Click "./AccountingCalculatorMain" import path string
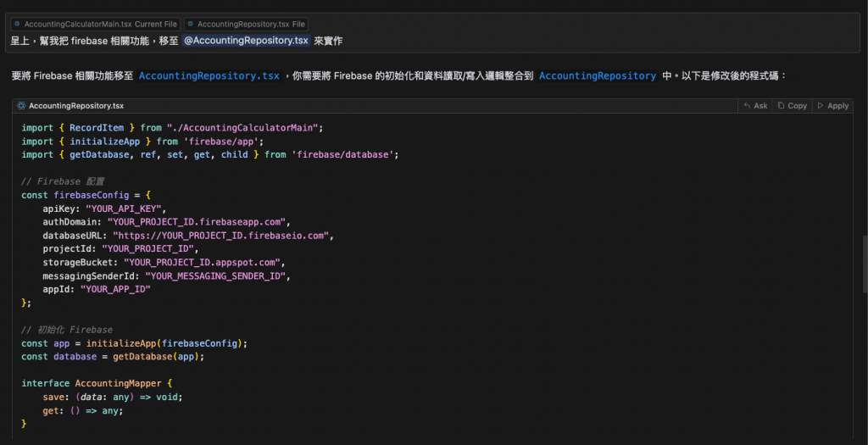 pos(242,128)
